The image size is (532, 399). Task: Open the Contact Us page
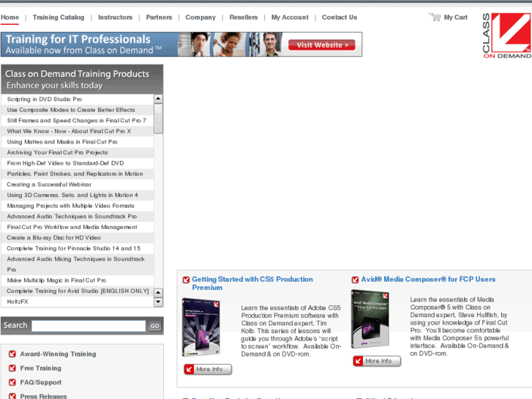[x=340, y=18]
